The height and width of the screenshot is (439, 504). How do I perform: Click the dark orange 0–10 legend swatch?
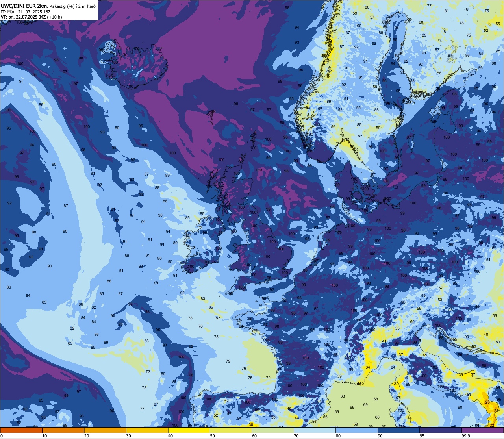click(21, 430)
